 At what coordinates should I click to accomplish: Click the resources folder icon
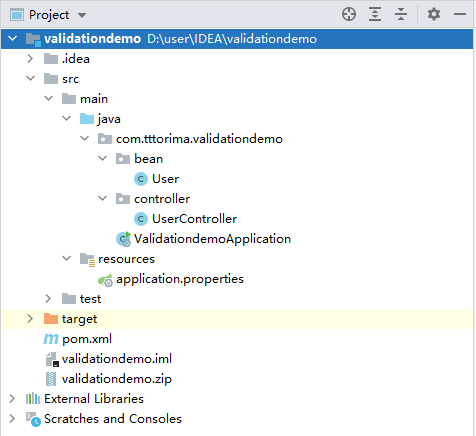click(x=88, y=259)
